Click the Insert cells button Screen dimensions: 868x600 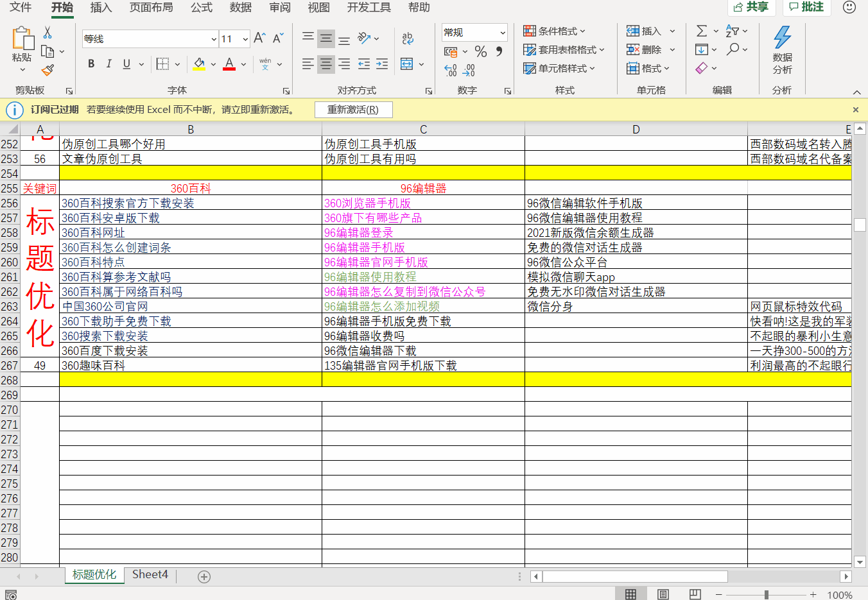[x=643, y=31]
